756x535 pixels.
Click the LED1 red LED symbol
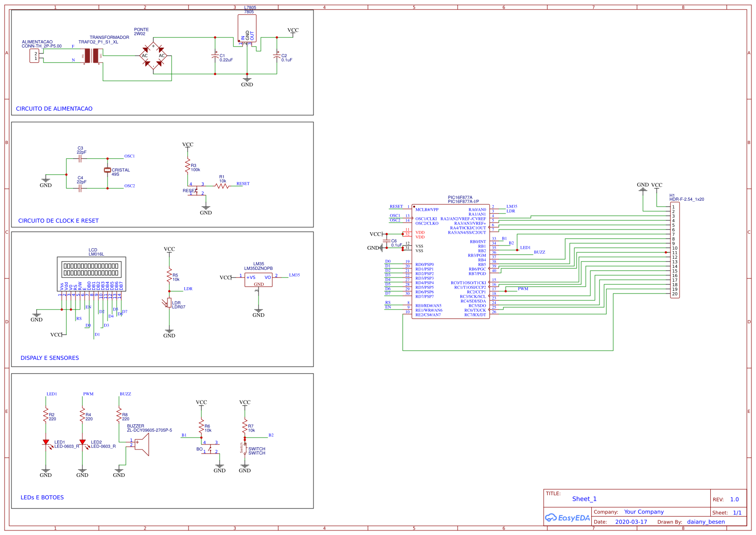47,441
